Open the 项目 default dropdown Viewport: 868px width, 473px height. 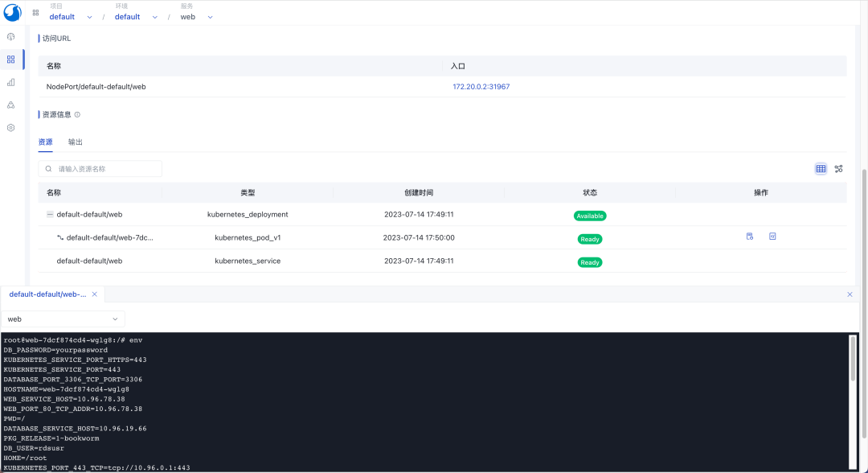pos(89,17)
